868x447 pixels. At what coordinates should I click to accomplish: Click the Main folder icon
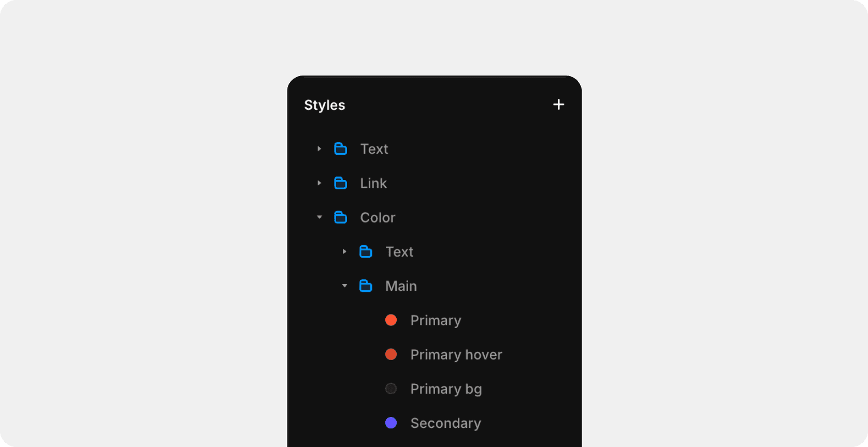(366, 286)
